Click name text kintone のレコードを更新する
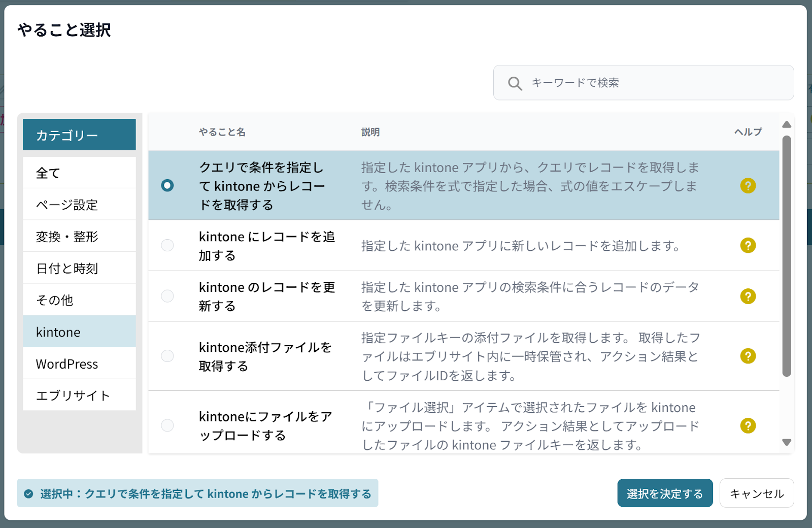This screenshot has height=528, width=812. (x=267, y=296)
